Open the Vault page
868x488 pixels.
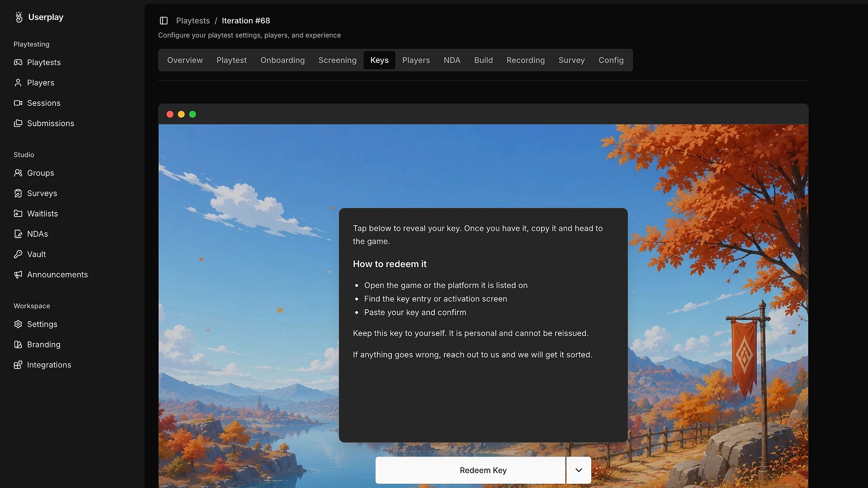(37, 254)
